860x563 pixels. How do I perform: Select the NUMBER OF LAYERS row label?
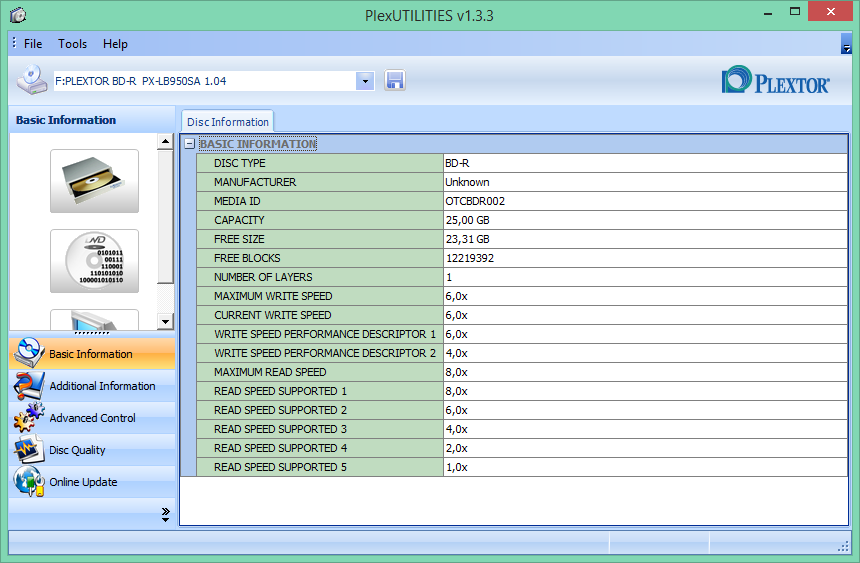tap(263, 277)
